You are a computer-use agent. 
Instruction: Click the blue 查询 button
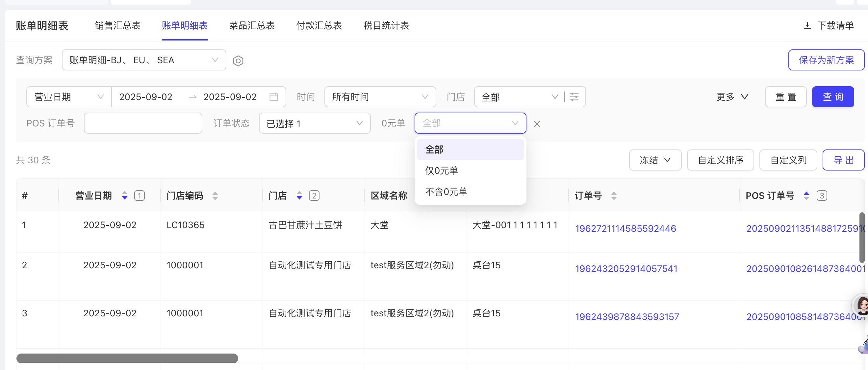tap(832, 97)
